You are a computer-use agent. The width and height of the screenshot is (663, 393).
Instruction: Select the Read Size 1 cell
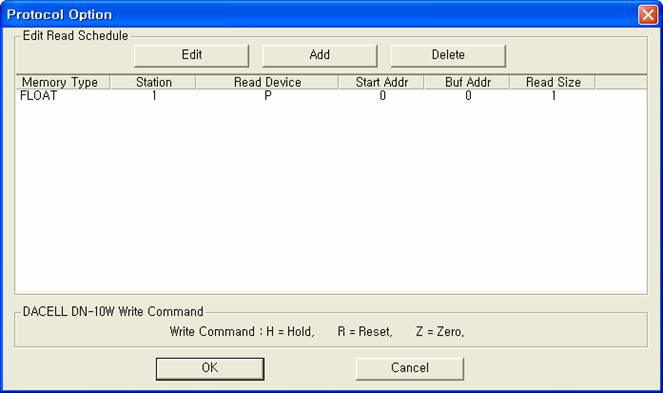pos(553,96)
